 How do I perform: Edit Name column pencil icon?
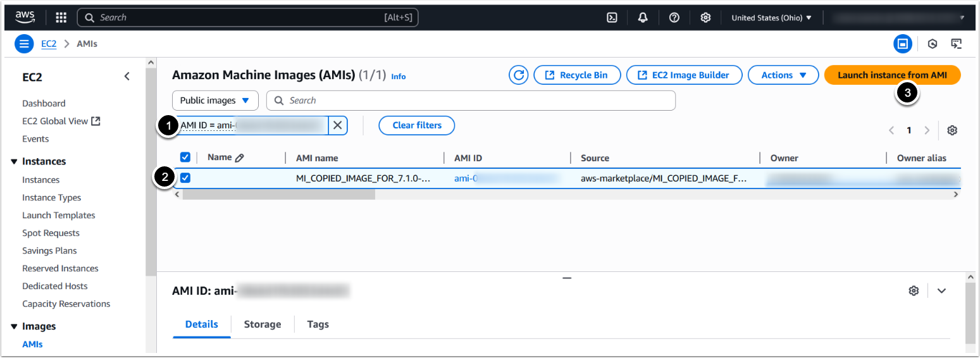239,158
